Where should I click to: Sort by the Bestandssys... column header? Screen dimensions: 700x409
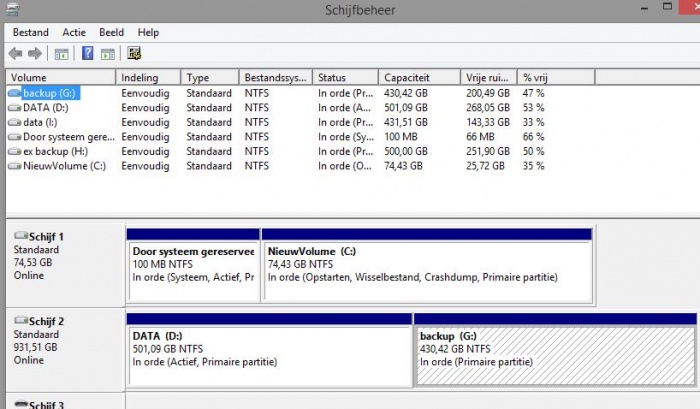(276, 77)
